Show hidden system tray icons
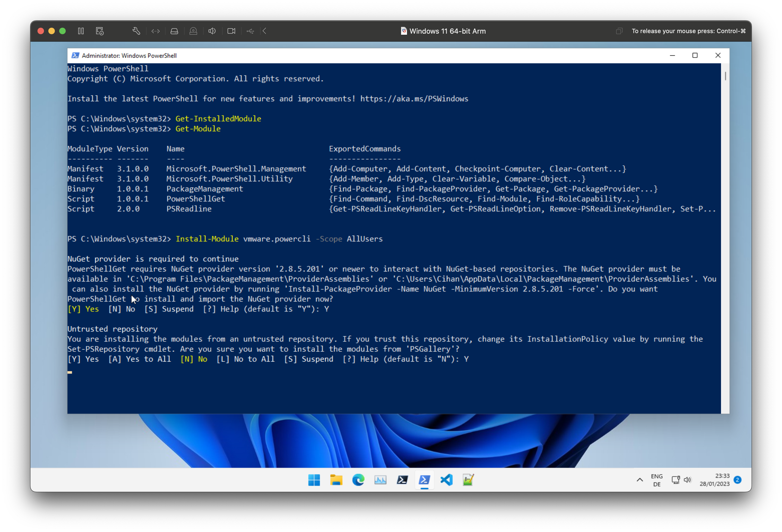The width and height of the screenshot is (782, 532). pyautogui.click(x=640, y=480)
